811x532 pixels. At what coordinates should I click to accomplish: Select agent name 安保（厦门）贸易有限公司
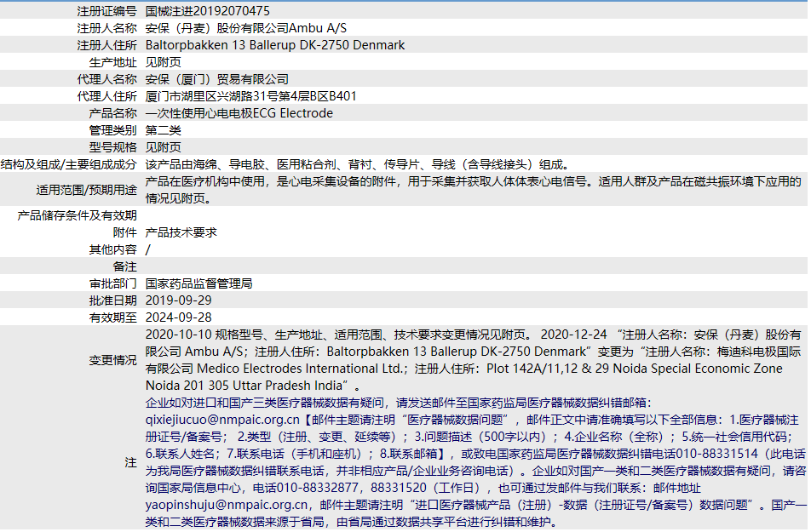click(217, 79)
